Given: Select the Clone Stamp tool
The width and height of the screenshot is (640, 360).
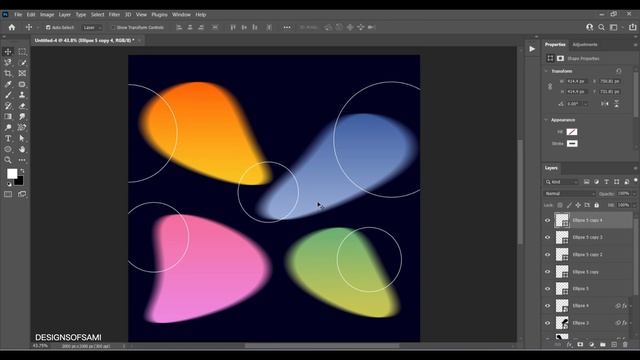Looking at the screenshot, I should pyautogui.click(x=22, y=95).
